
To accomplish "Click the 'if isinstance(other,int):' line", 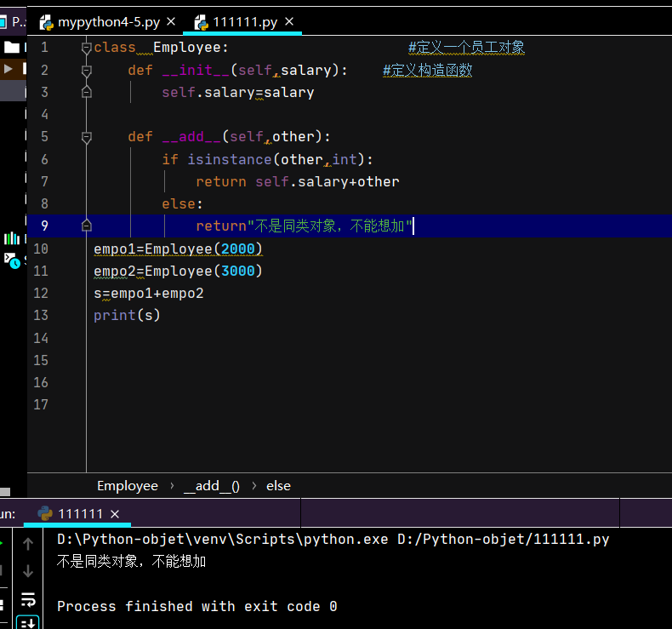I will tap(267, 159).
